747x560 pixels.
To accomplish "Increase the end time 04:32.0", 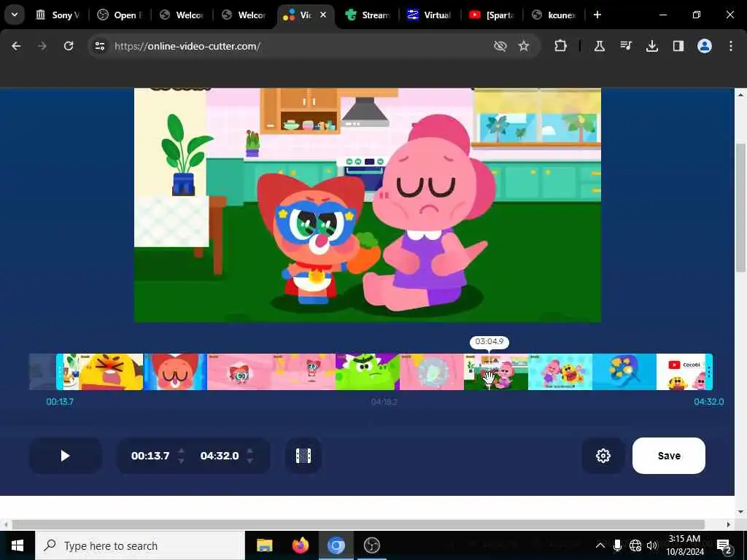I will click(250, 451).
